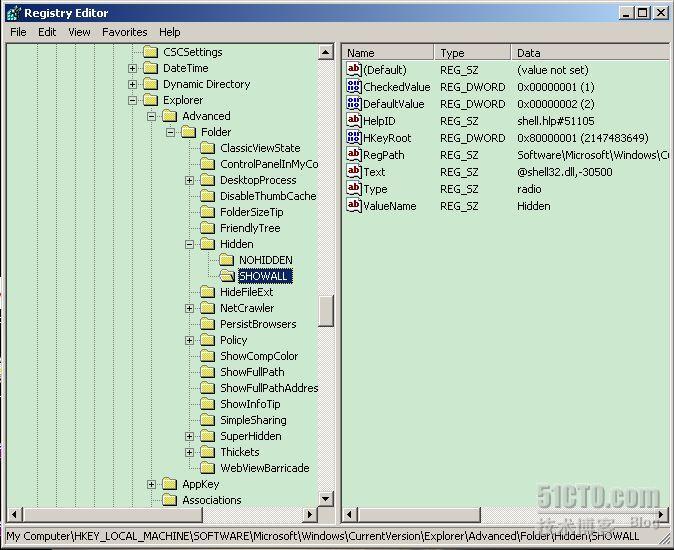Click the NOHIDDEN folder icon
The height and width of the screenshot is (550, 674).
pyautogui.click(x=227, y=260)
